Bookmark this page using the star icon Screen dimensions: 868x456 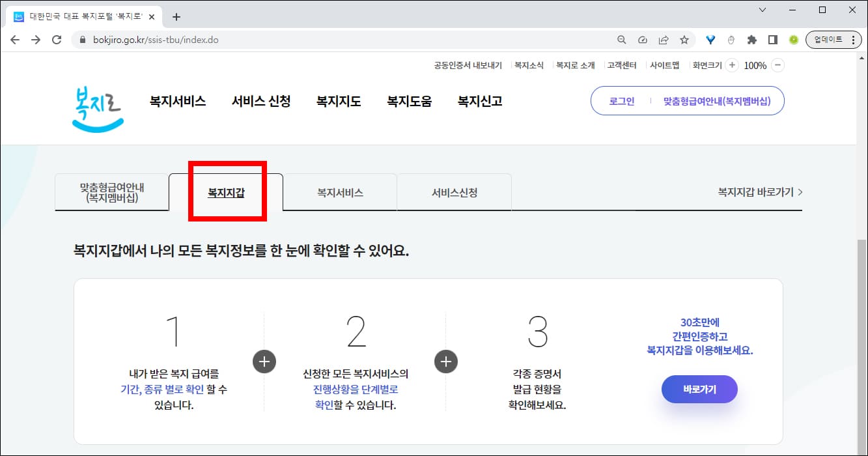pos(684,39)
